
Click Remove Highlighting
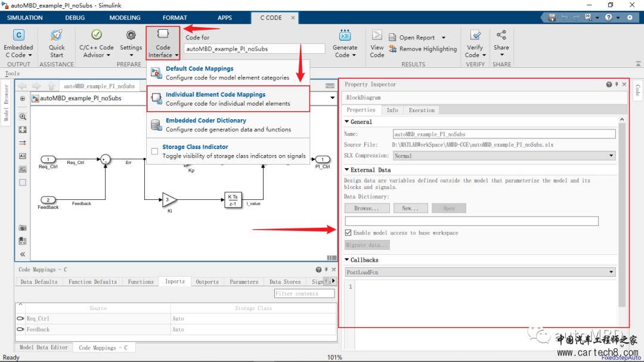point(423,49)
